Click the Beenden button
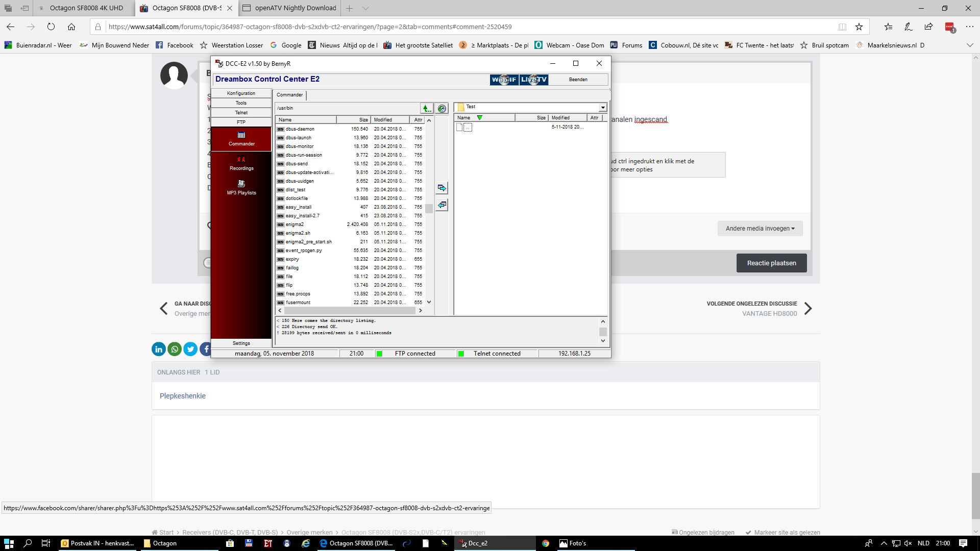The height and width of the screenshot is (551, 980). coord(578,80)
